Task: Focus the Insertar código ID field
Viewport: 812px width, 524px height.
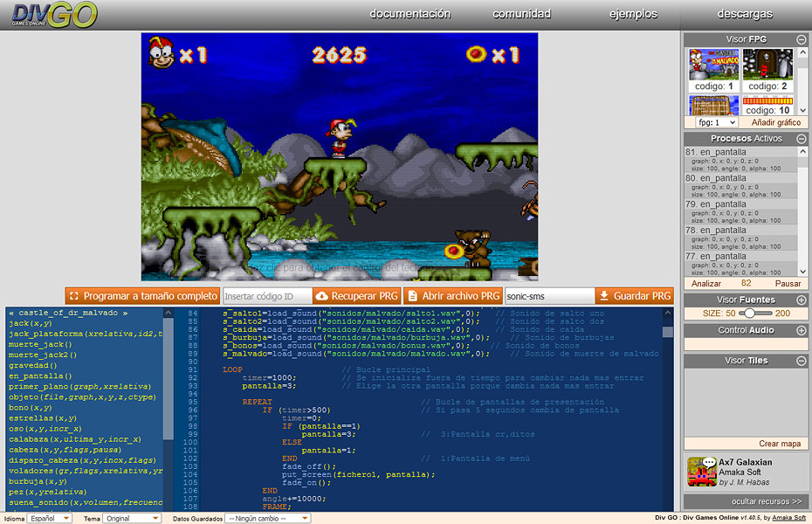Action: tap(266, 296)
